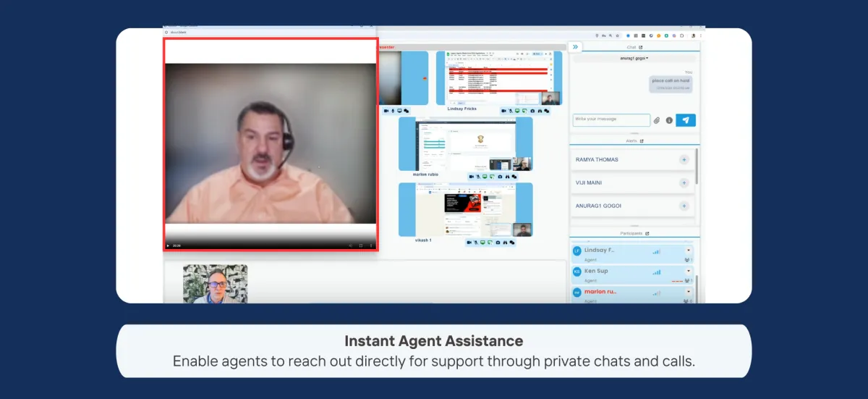Screen dimensions: 868x399
Task: Send the chat message
Action: click(x=686, y=120)
